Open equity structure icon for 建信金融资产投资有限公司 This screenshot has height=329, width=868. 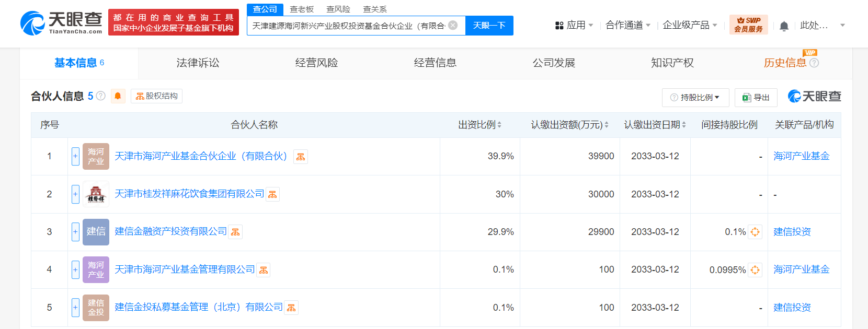235,232
